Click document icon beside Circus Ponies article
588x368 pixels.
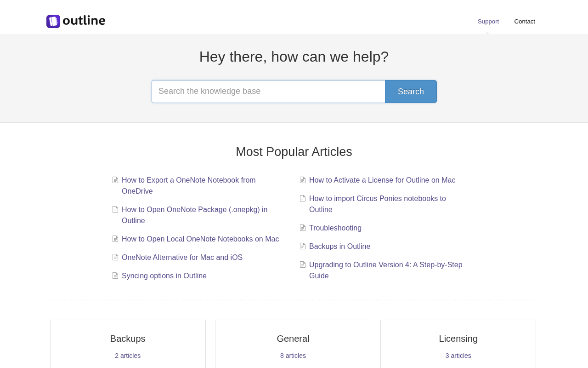303,199
